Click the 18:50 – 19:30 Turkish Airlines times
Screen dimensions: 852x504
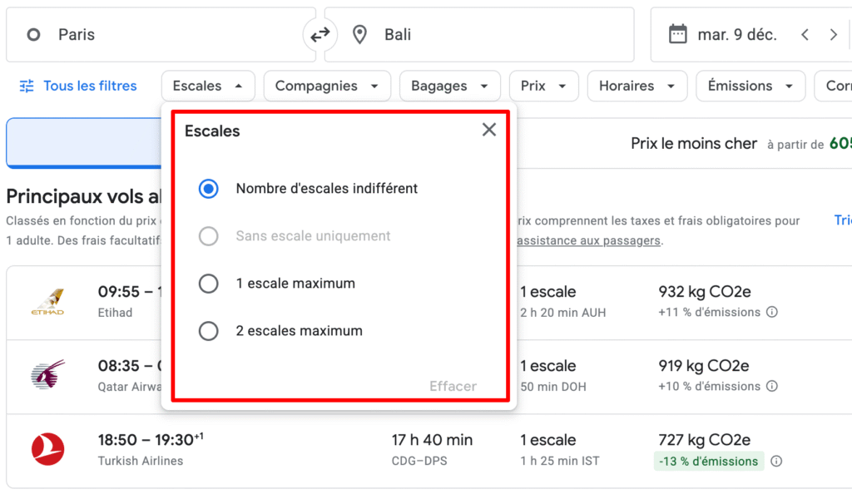click(x=151, y=439)
